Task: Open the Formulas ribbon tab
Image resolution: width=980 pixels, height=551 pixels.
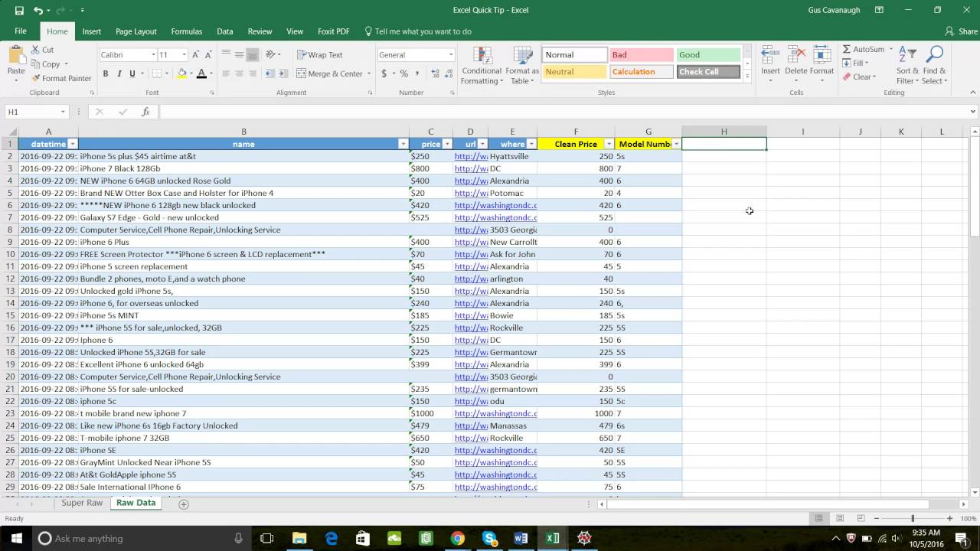Action: pos(187,31)
